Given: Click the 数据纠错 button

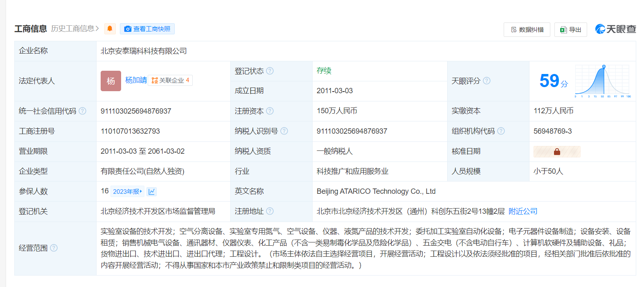Looking at the screenshot, I should click(527, 29).
